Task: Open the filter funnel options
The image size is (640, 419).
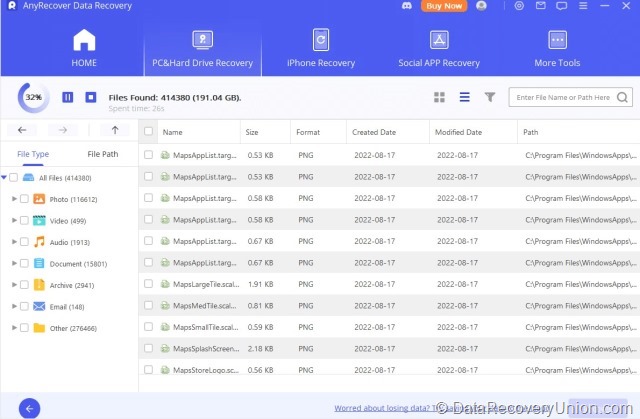Action: pos(490,97)
